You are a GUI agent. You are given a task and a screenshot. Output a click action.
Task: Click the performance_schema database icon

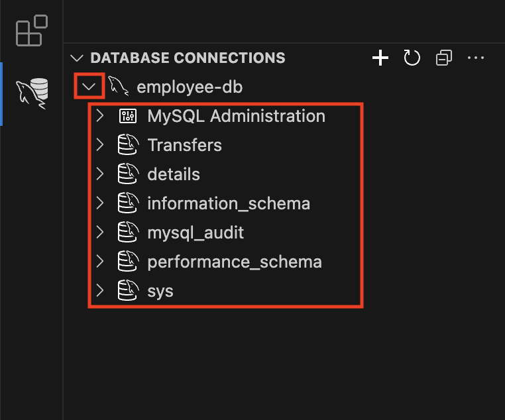(x=128, y=262)
